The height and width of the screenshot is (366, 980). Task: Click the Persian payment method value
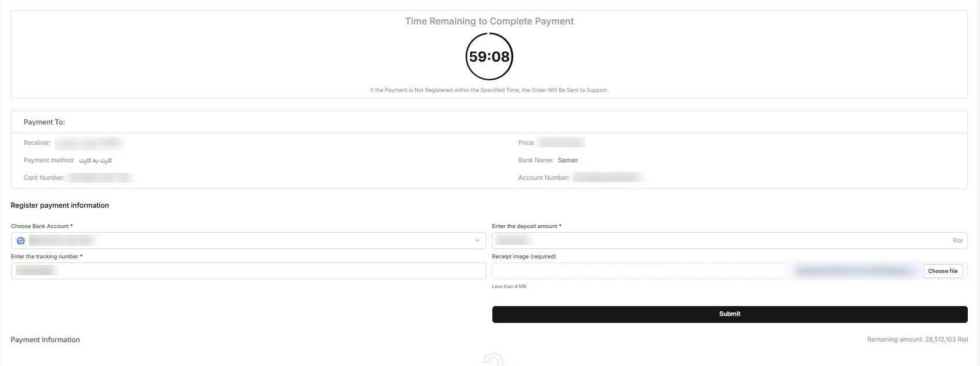95,160
